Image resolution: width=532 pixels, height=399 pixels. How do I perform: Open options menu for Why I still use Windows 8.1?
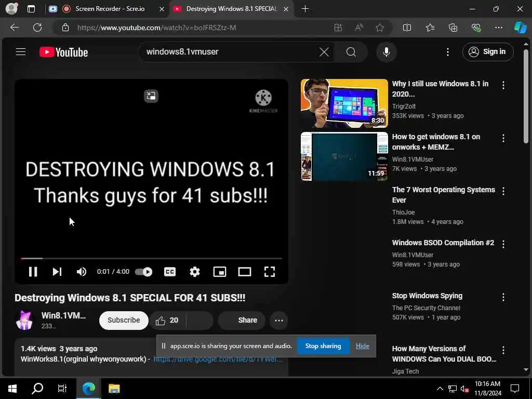(503, 85)
